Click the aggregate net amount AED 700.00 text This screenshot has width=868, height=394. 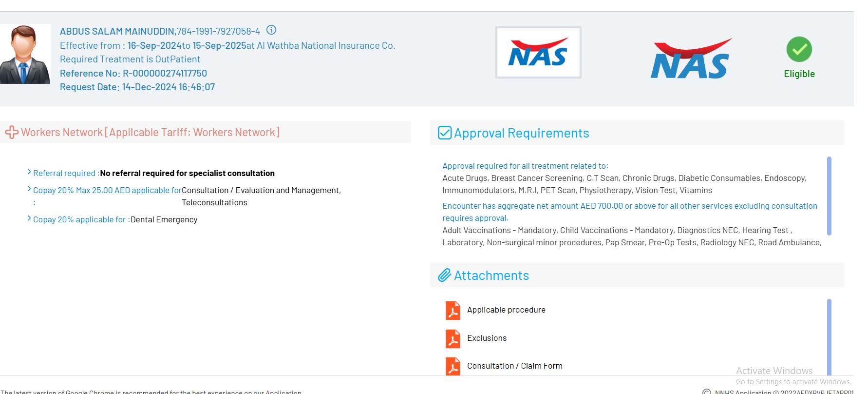point(630,212)
